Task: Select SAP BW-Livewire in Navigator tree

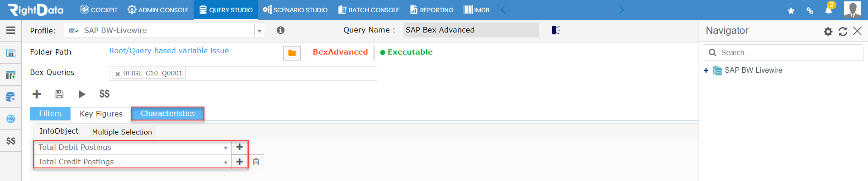Action: 753,70
